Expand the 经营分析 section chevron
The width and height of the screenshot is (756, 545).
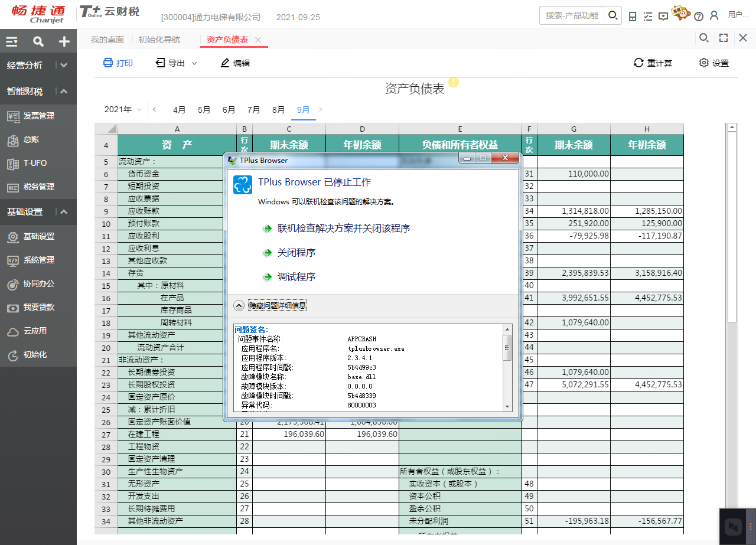64,66
